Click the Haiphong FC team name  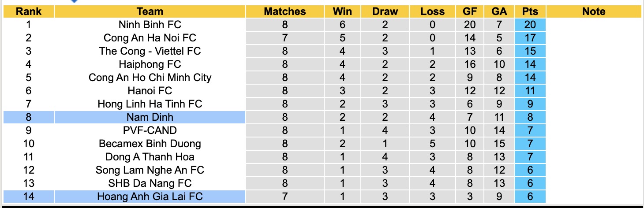(150, 64)
